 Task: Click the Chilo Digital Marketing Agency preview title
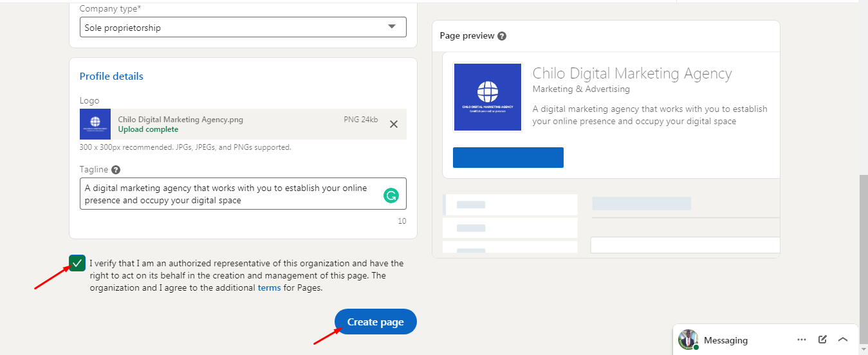click(633, 74)
